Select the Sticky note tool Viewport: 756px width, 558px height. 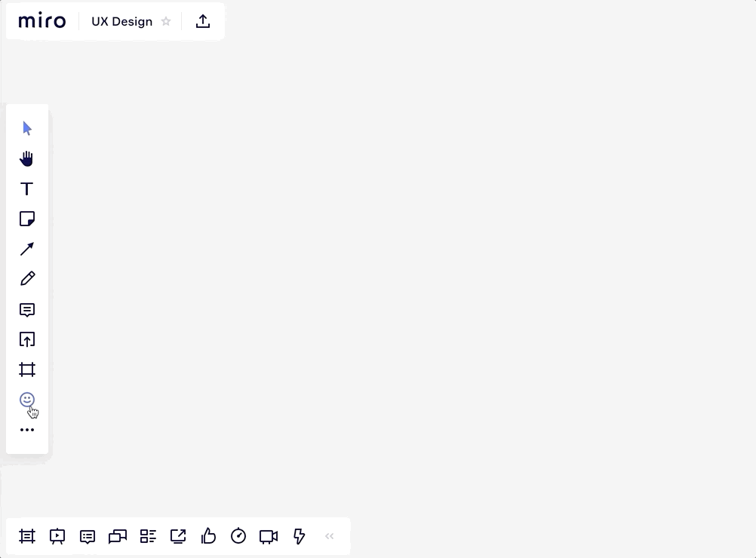tap(27, 219)
